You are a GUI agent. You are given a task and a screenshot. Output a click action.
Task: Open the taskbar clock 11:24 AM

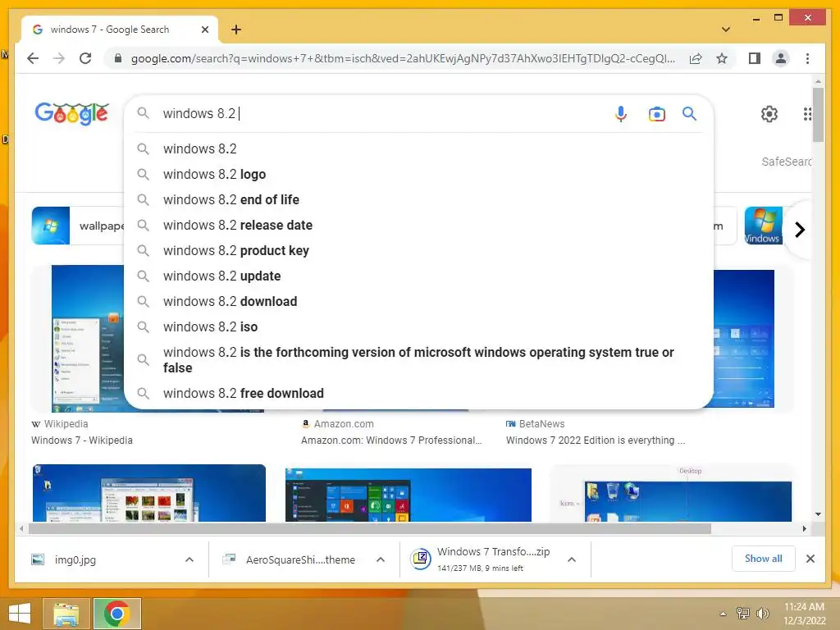pyautogui.click(x=804, y=614)
